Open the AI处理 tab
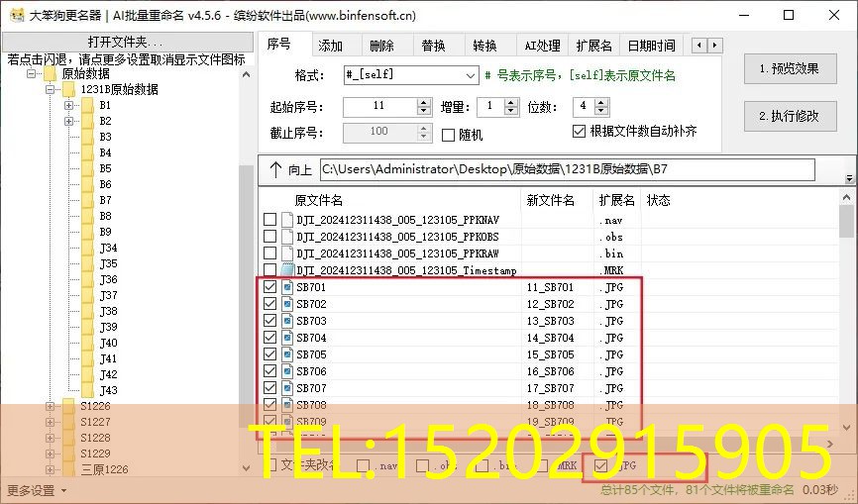The width and height of the screenshot is (858, 504). 542,46
